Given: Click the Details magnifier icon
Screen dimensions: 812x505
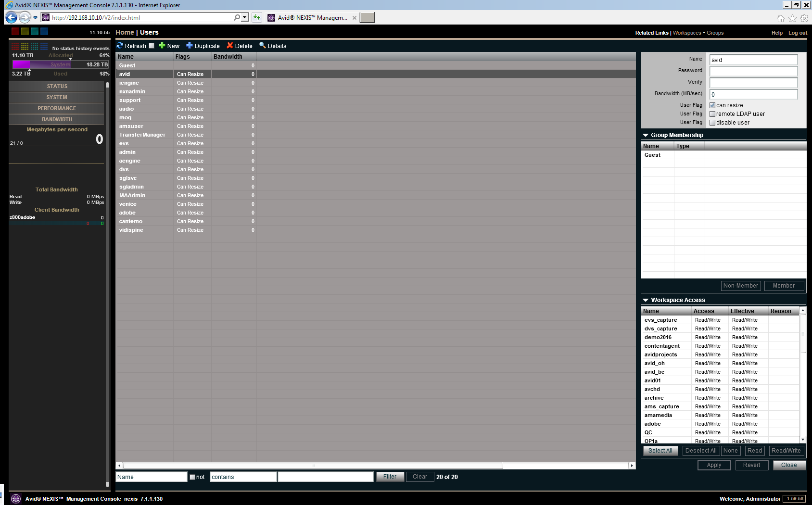Looking at the screenshot, I should point(263,45).
